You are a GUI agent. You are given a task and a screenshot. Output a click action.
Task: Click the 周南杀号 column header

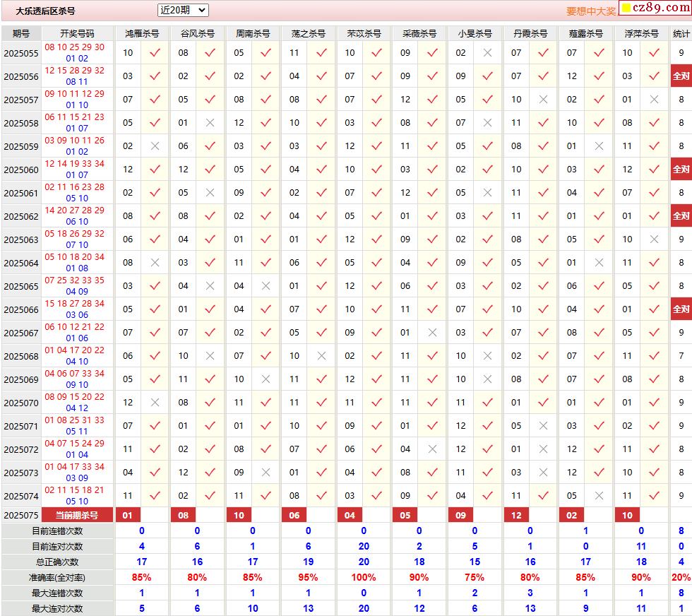click(253, 34)
